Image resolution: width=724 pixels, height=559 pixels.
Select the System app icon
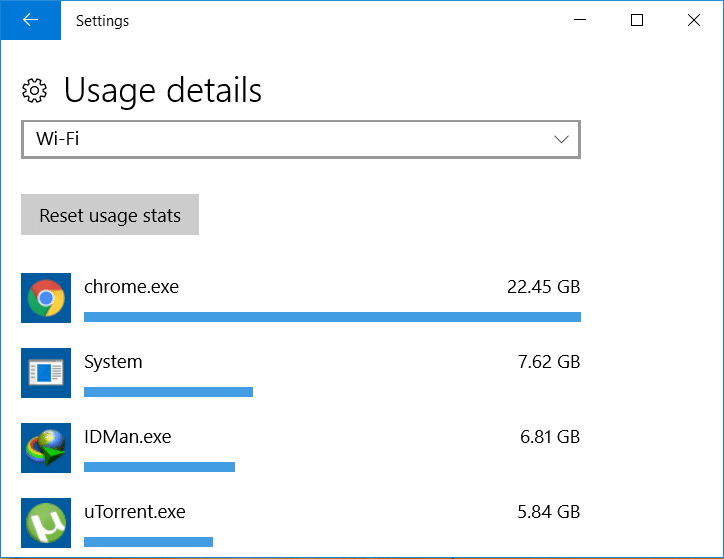click(x=46, y=373)
